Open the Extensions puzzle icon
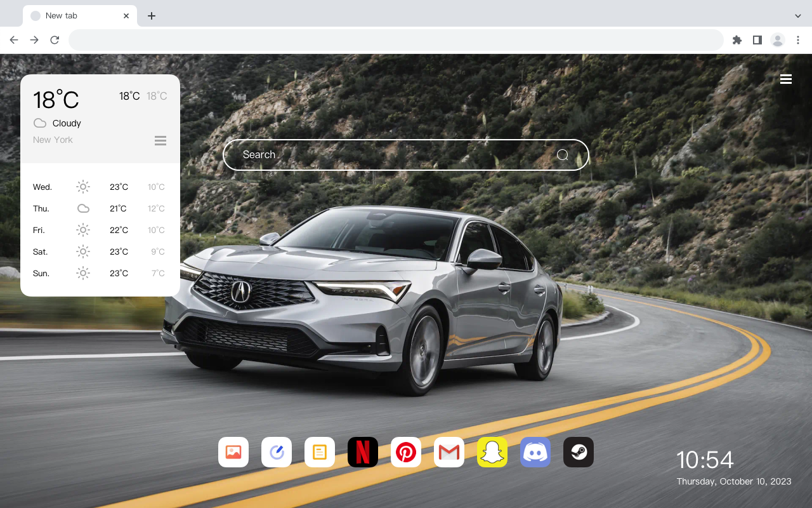Image resolution: width=812 pixels, height=508 pixels. [737, 40]
